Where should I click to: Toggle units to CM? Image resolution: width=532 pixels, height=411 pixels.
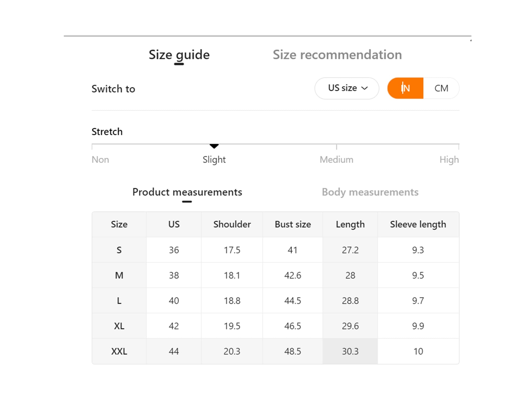[441, 88]
